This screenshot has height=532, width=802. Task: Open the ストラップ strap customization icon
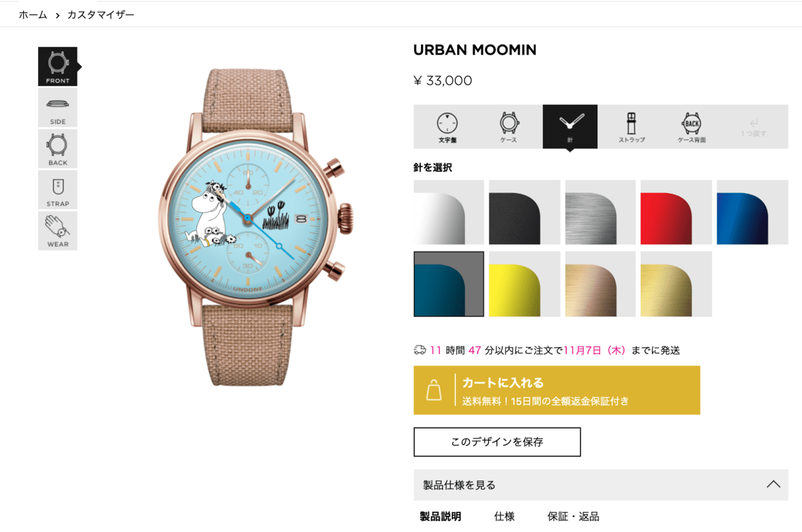click(x=631, y=127)
